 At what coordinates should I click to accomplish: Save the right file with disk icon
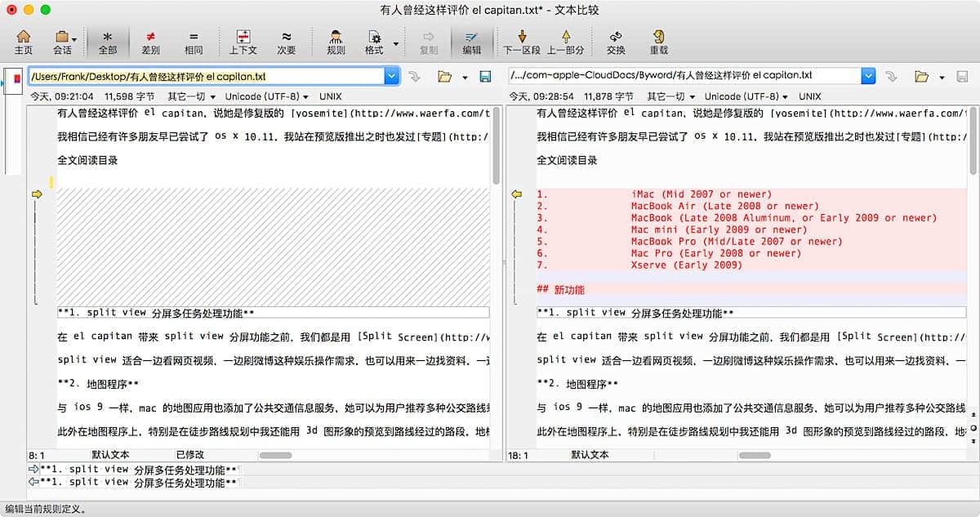tap(962, 76)
